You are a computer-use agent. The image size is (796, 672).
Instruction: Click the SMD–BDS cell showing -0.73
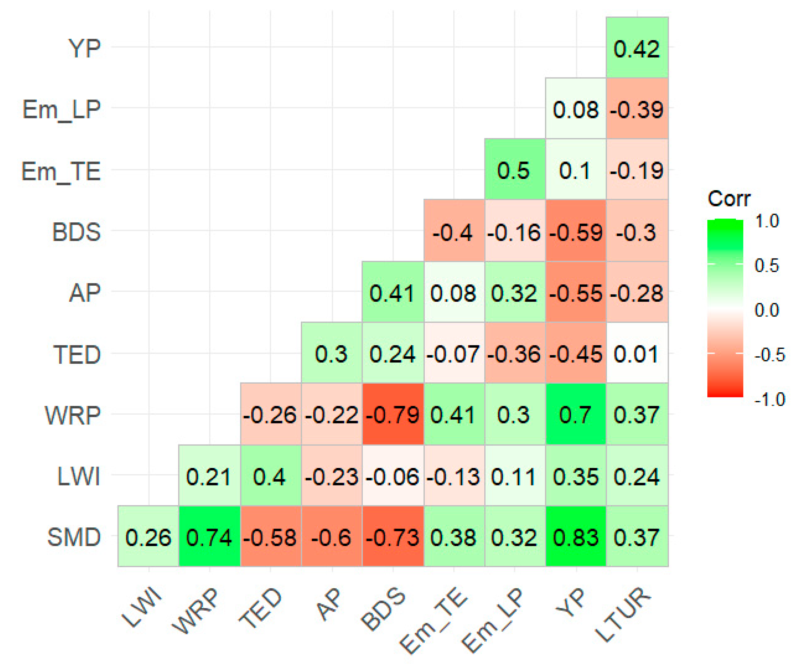click(392, 536)
